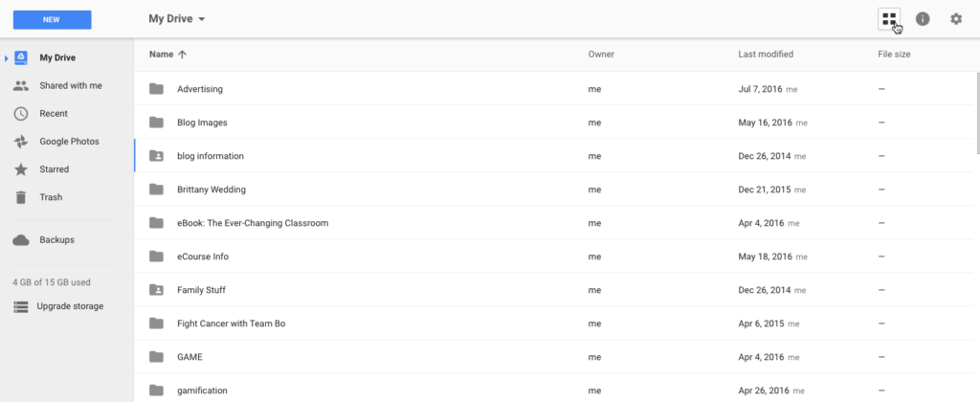
Task: Click the Recent clock icon
Action: point(21,114)
